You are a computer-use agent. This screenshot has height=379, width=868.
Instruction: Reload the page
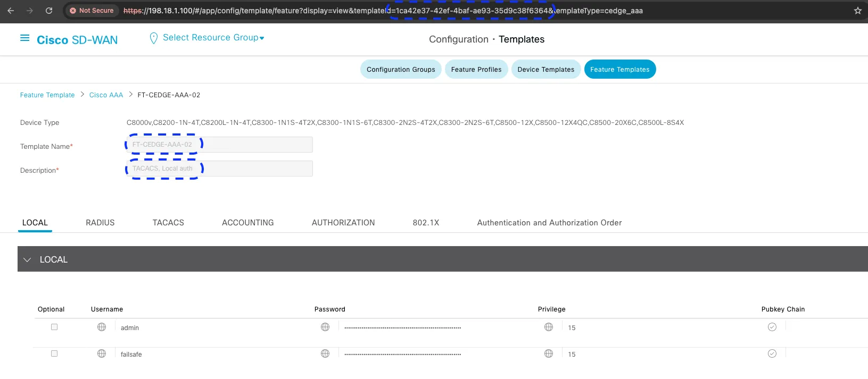[49, 10]
